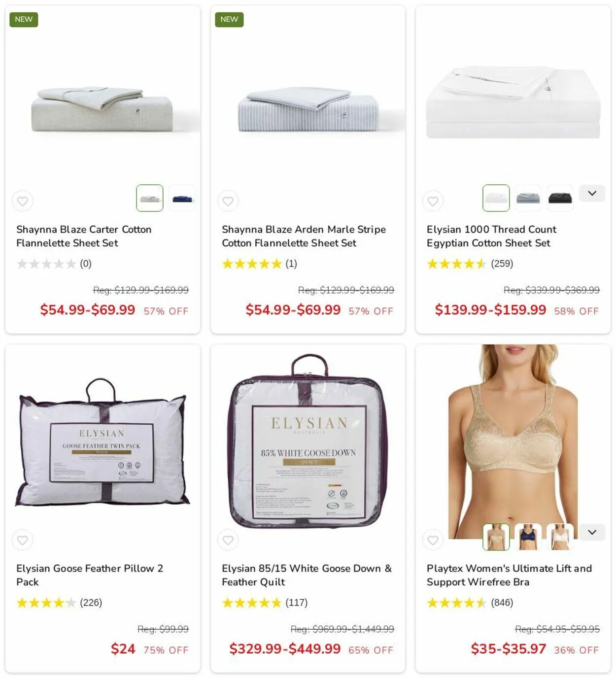View Playtex Ultimate Lift and Support Bra page
Image resolution: width=616 pixels, height=678 pixels.
(x=509, y=575)
